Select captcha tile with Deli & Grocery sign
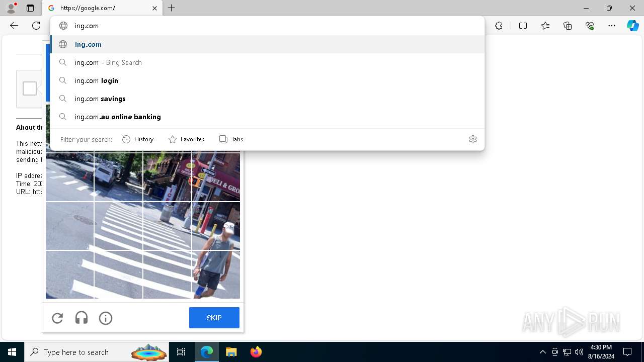Screen dimensions: 644x362 tap(216, 177)
